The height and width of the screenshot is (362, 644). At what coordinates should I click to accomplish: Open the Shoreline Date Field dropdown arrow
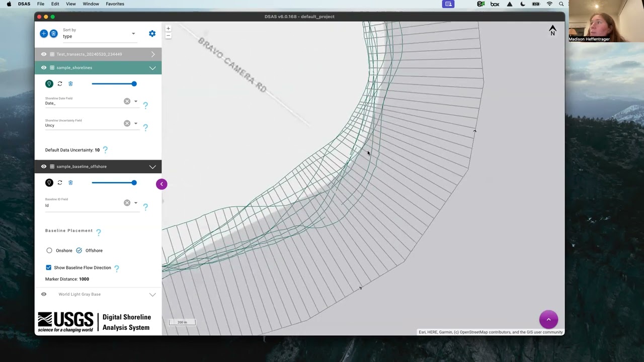click(x=135, y=102)
